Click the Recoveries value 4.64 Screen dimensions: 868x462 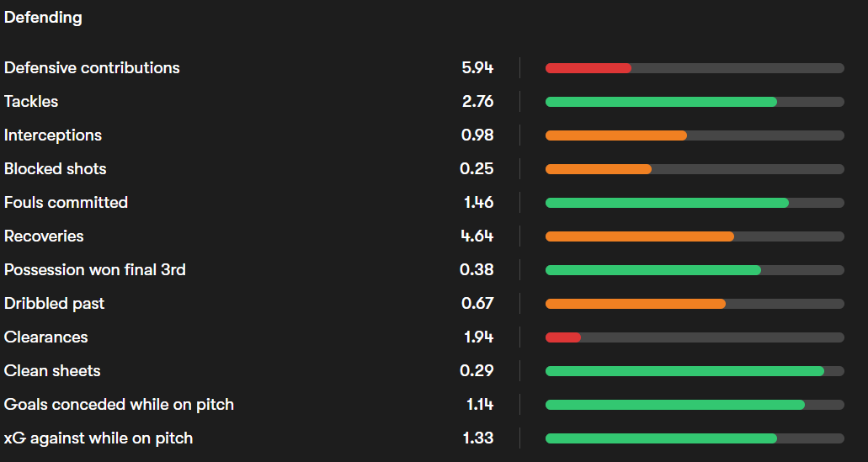pyautogui.click(x=477, y=236)
